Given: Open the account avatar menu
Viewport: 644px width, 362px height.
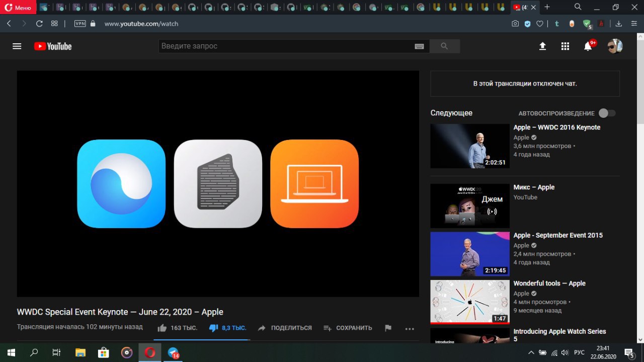Looking at the screenshot, I should pos(615,46).
